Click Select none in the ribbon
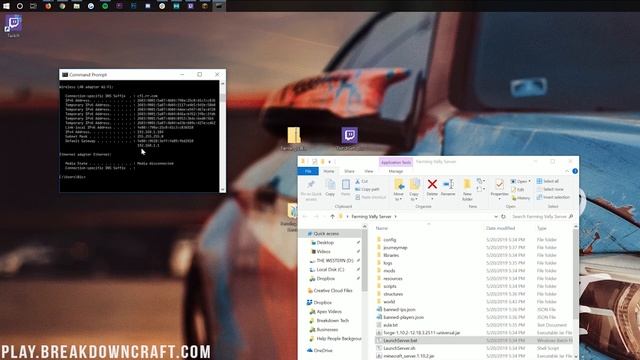Screen dimensions: 640x360 [x=550, y=189]
